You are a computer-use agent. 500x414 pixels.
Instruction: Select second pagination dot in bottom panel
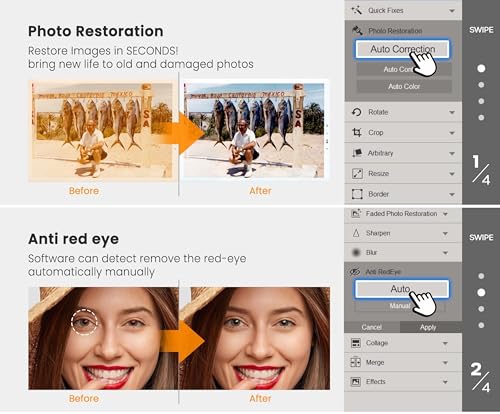click(481, 292)
